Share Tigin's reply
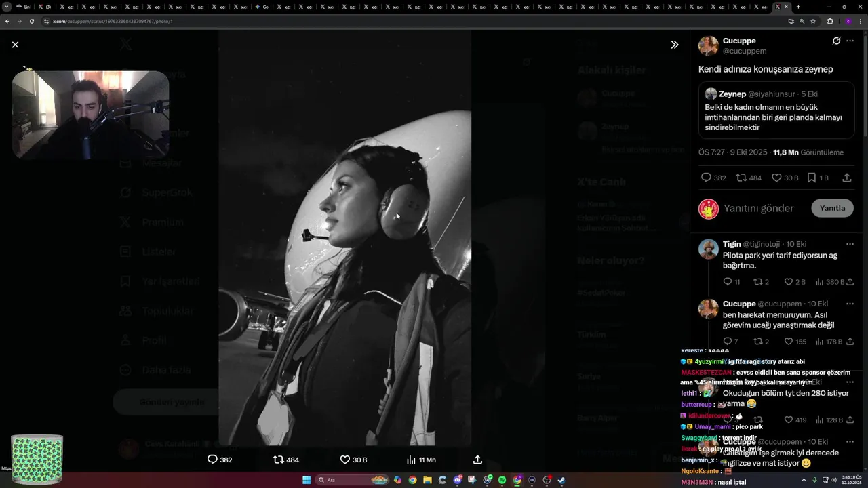The width and height of the screenshot is (868, 488). tap(850, 282)
